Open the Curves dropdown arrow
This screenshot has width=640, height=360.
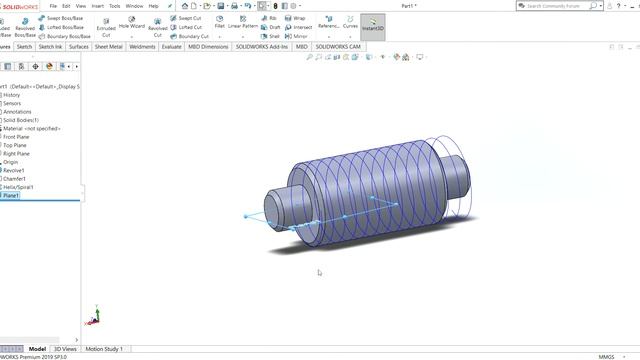[350, 37]
